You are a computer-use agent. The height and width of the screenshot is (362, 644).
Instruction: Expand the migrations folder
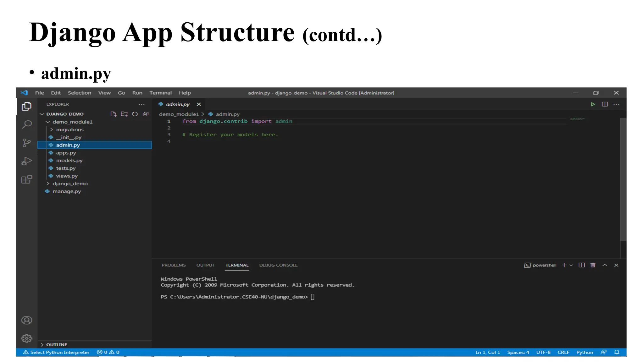pyautogui.click(x=70, y=129)
